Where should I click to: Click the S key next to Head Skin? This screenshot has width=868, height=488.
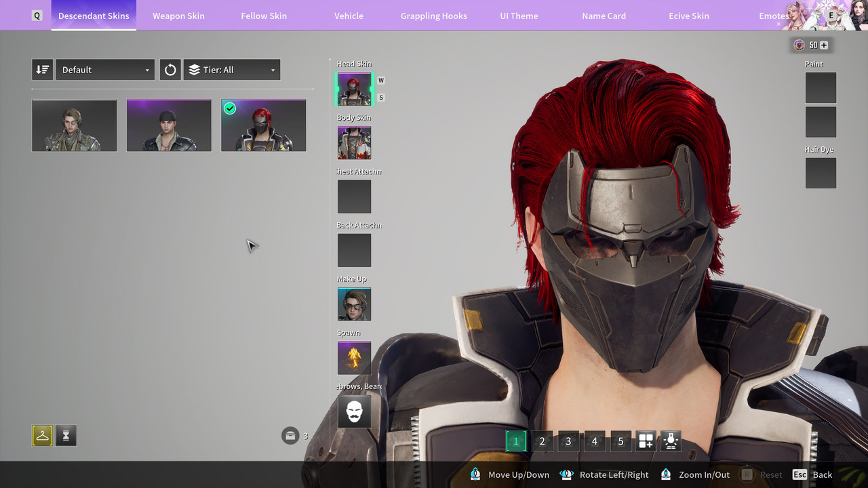pyautogui.click(x=380, y=98)
